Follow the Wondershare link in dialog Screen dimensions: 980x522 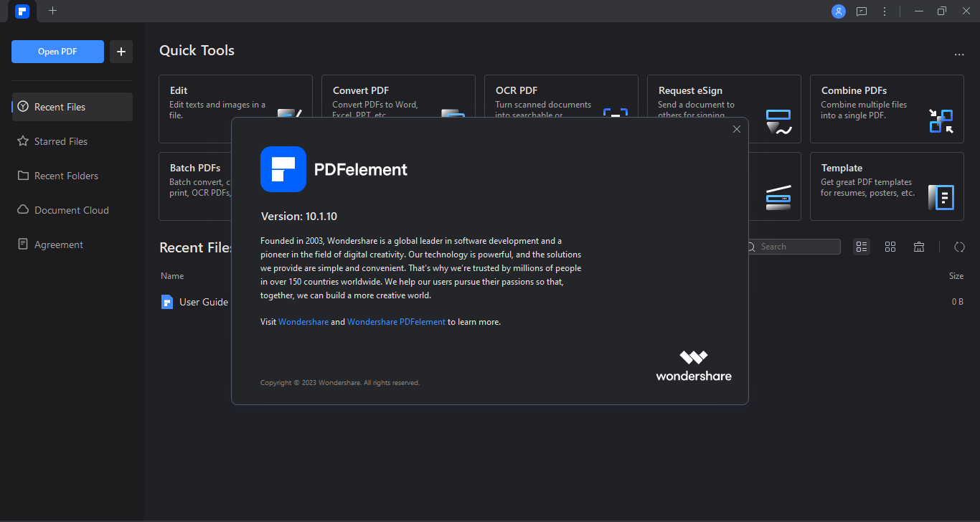click(303, 322)
